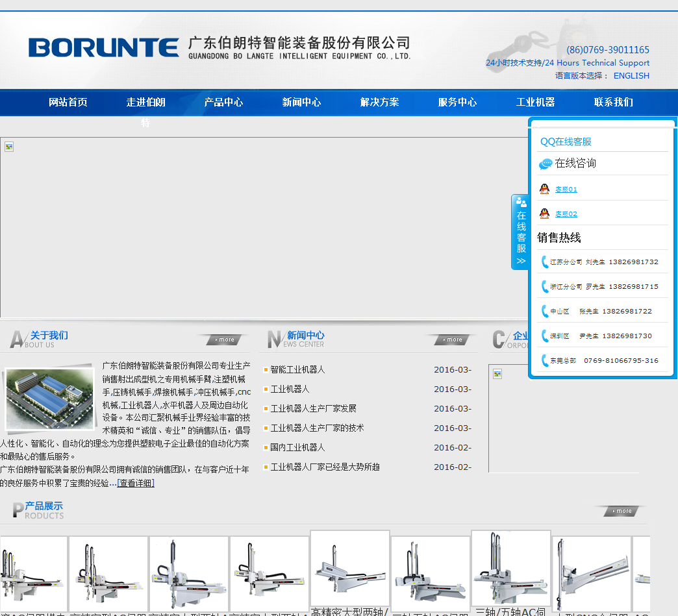Click phone icon for 浙江分公司
678x616 pixels.
(x=545, y=286)
